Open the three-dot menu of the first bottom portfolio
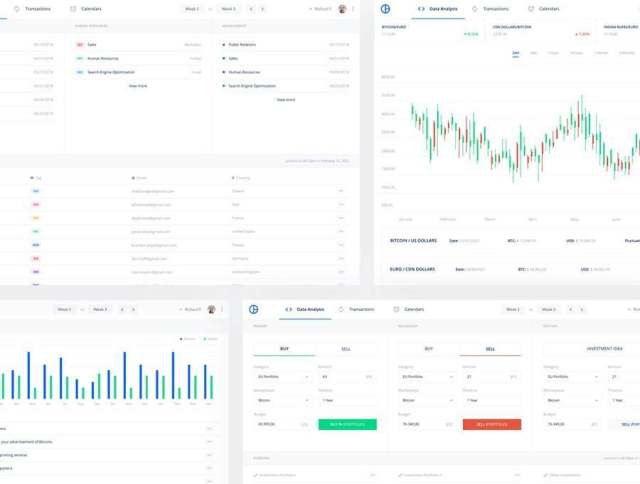Screen dimensions: 640x484 372,475
